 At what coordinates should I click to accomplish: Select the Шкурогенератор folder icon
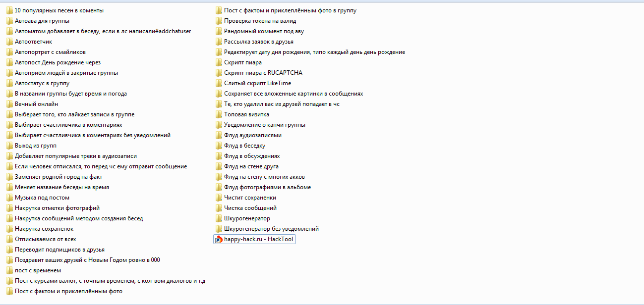pyautogui.click(x=219, y=218)
